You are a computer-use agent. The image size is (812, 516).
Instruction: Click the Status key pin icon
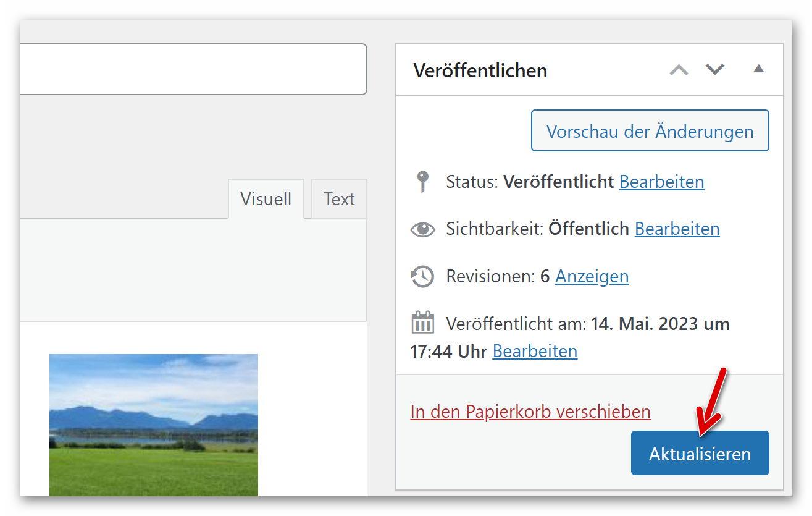[422, 182]
